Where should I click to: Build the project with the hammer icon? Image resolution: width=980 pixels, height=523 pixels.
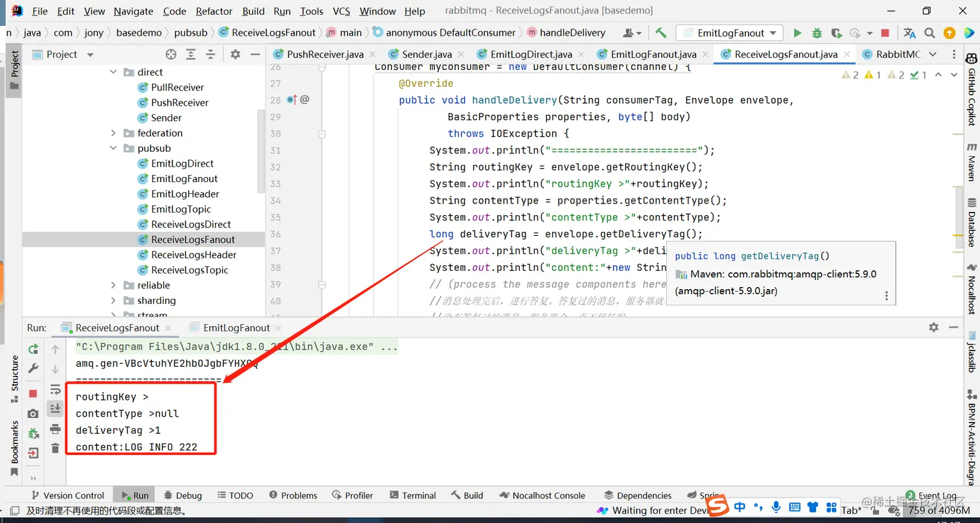(660, 33)
